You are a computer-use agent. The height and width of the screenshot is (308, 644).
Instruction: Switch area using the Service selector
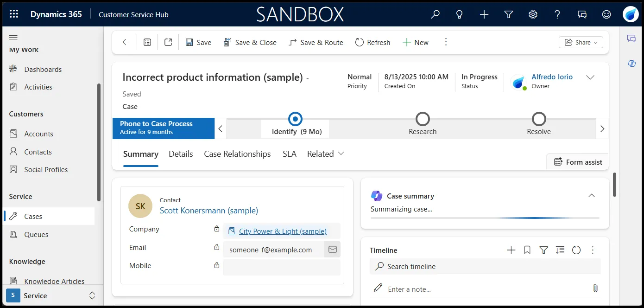(x=51, y=295)
